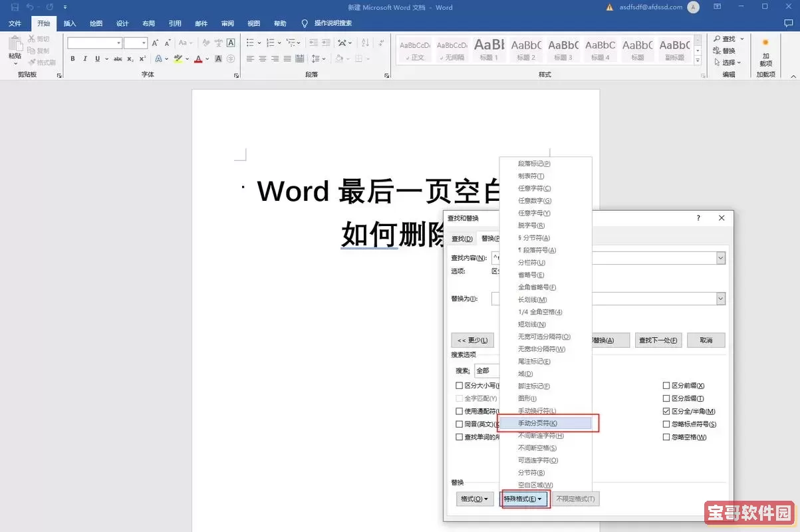Click the increase font size icon
Image resolution: width=800 pixels, height=532 pixels.
point(156,43)
